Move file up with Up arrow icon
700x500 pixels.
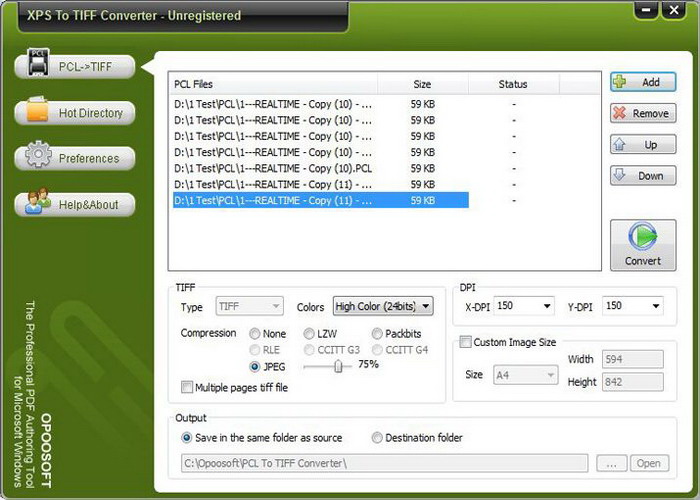[x=620, y=144]
